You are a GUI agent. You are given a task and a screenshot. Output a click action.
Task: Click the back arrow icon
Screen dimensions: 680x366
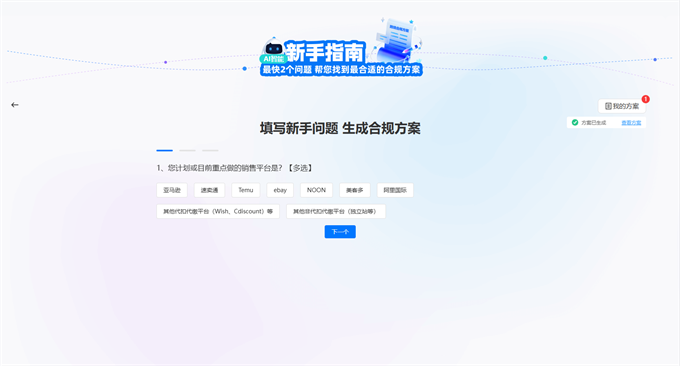pos(15,105)
